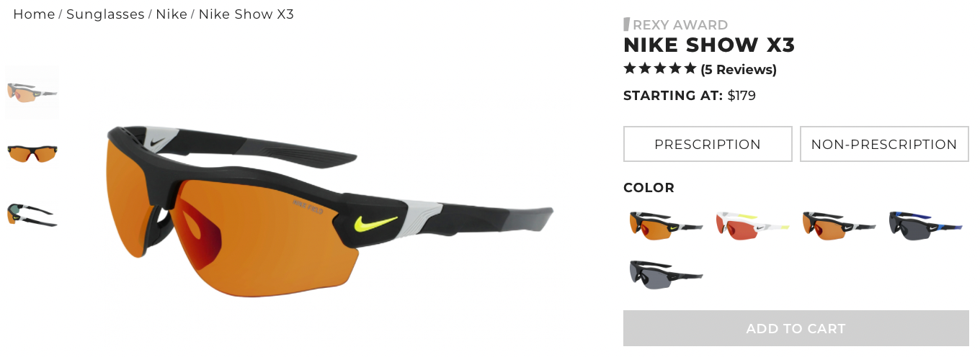Select the NON-PRESCRIPTION option
The width and height of the screenshot is (980, 357).
(884, 144)
